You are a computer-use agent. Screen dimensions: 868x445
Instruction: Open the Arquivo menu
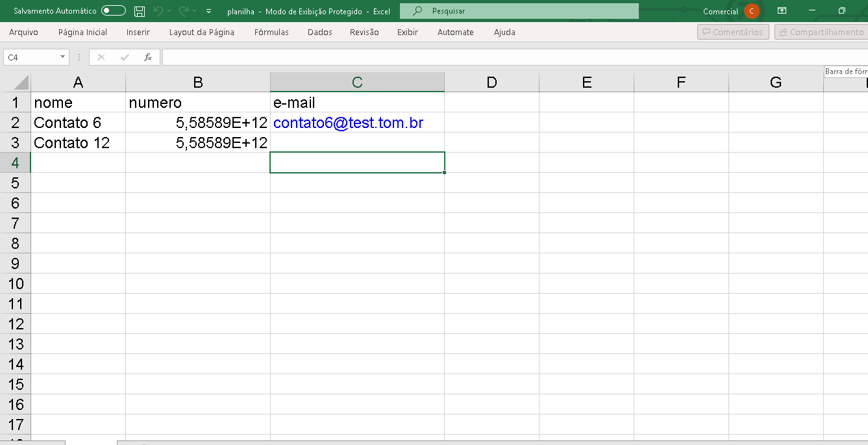click(x=24, y=32)
